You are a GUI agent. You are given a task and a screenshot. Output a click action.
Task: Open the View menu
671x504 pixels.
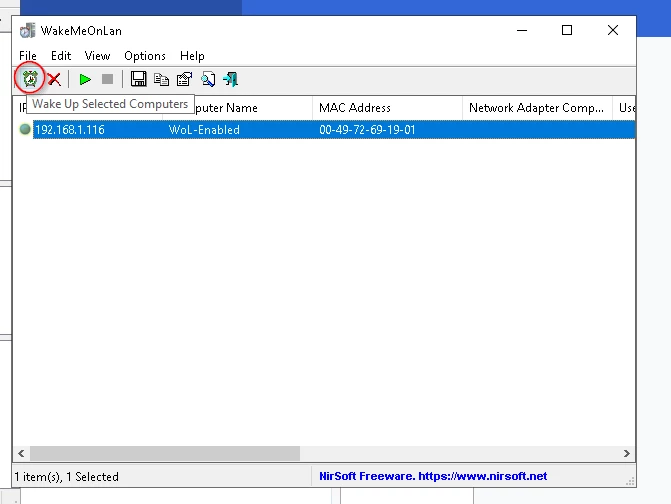pos(97,56)
